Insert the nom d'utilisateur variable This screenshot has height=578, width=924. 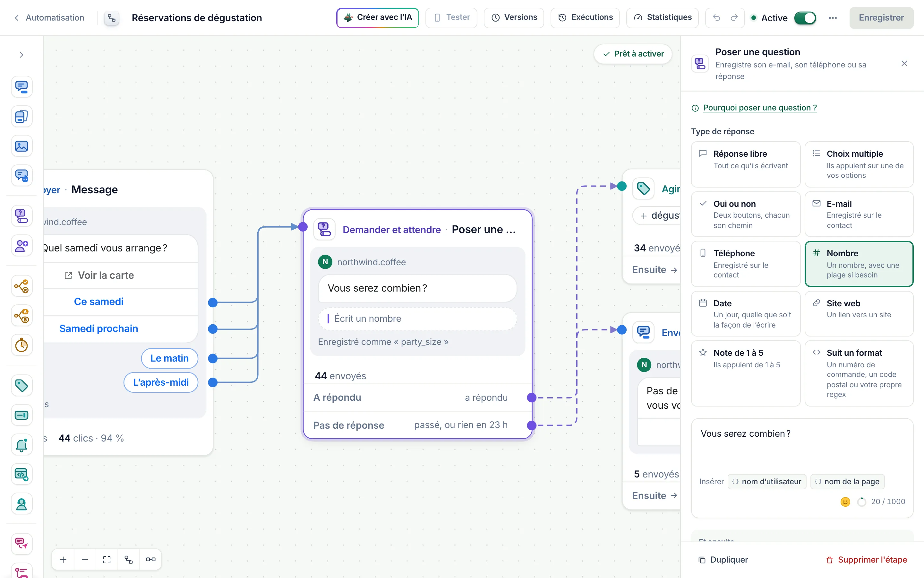[x=767, y=482]
